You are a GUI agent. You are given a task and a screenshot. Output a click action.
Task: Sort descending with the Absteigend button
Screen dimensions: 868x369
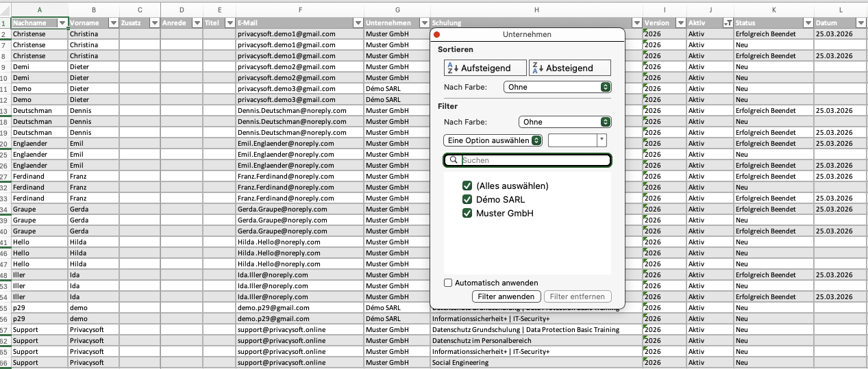[x=570, y=68]
